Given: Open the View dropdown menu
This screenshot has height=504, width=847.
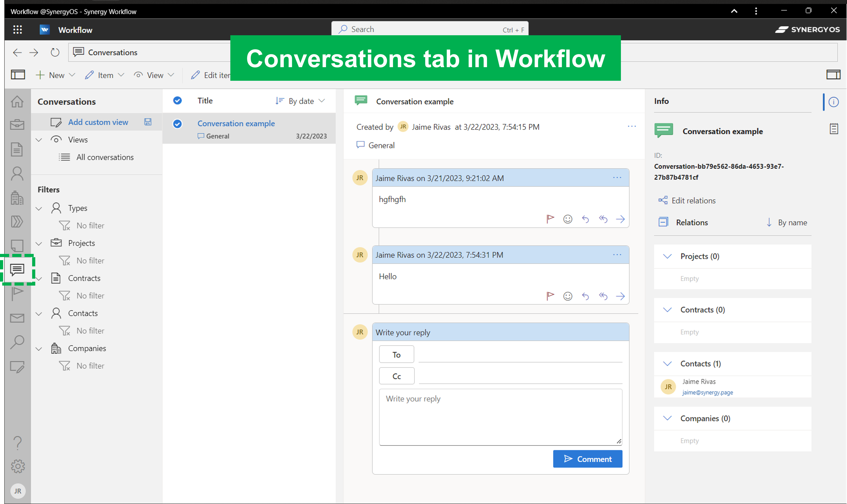Looking at the screenshot, I should click(154, 75).
